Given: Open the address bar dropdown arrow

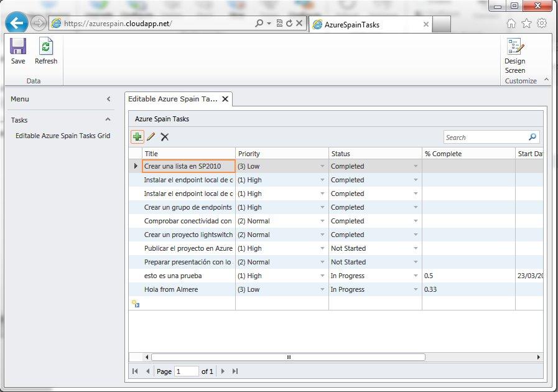Looking at the screenshot, I should click(x=269, y=24).
